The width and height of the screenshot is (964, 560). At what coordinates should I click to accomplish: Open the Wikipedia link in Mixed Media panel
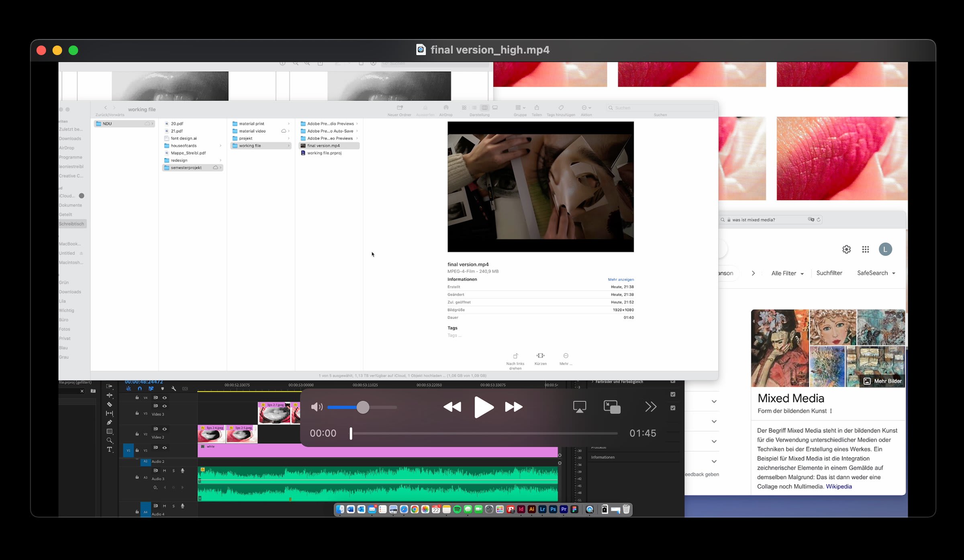pos(839,486)
